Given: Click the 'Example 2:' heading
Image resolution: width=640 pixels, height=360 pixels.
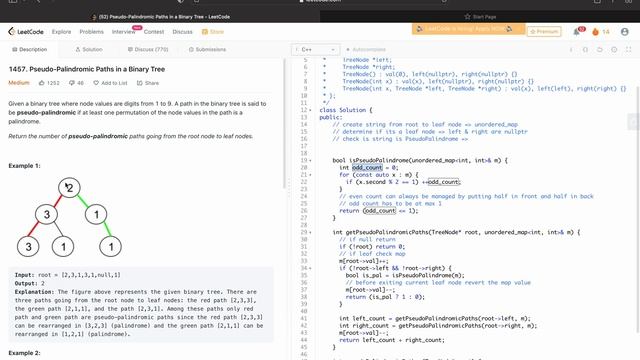Looking at the screenshot, I should pos(24,353).
